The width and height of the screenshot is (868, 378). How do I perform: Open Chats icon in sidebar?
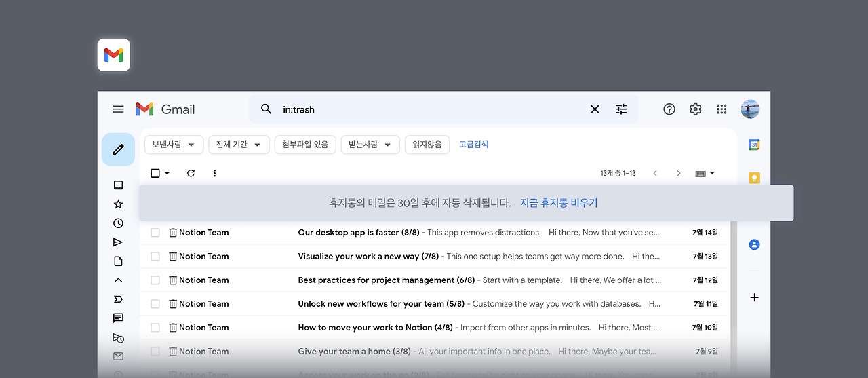pyautogui.click(x=118, y=318)
